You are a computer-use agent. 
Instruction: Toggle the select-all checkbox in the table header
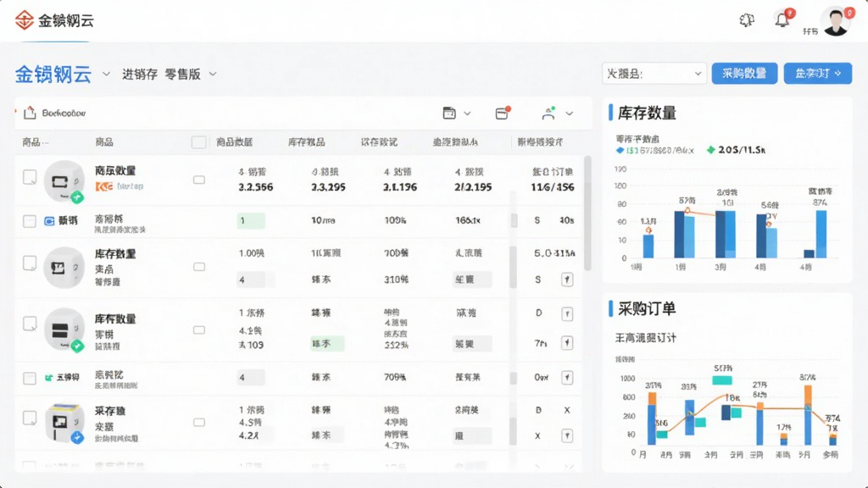tap(198, 142)
